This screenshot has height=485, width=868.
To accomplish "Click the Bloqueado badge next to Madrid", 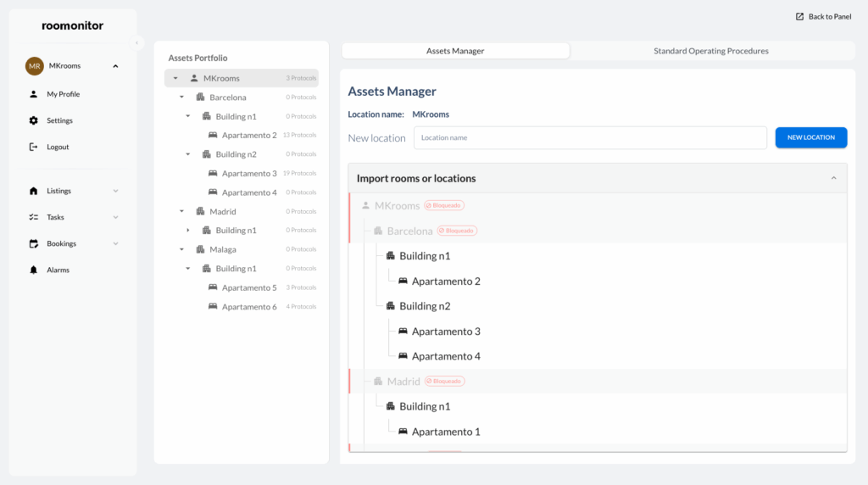I will coord(444,381).
